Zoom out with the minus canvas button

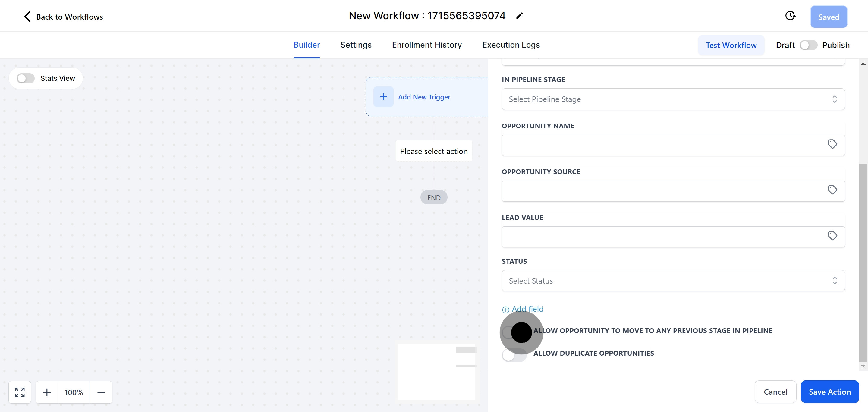click(101, 392)
